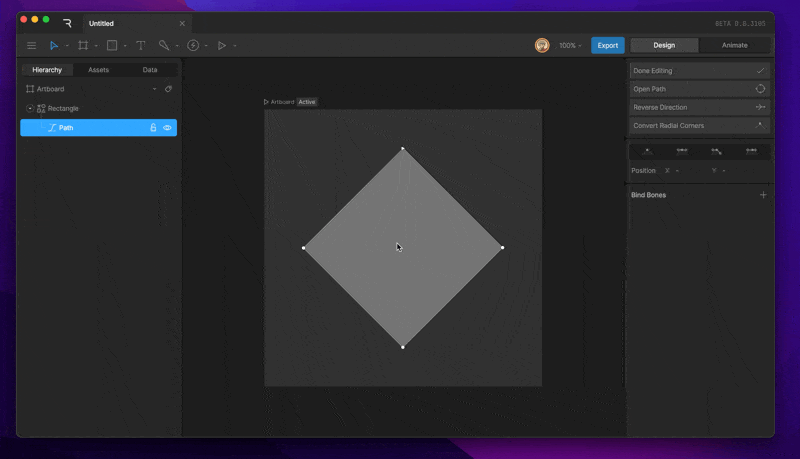This screenshot has width=800, height=459.
Task: Click the Active badge on canvas
Action: (307, 102)
